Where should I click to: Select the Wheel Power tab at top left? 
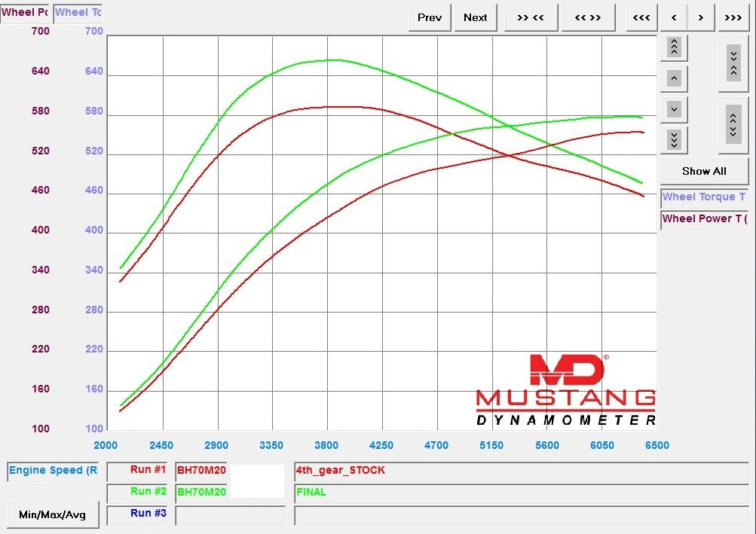coord(25,12)
